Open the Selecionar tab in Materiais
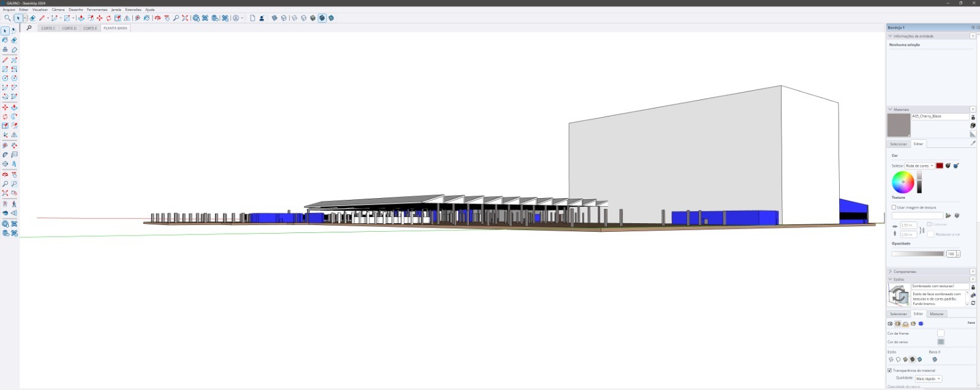The height and width of the screenshot is (390, 980). 899,144
